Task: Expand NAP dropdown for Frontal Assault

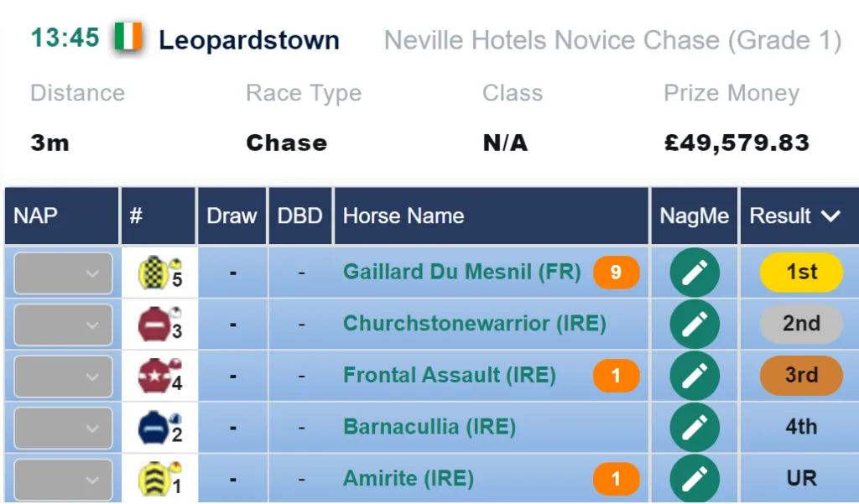Action: [64, 377]
